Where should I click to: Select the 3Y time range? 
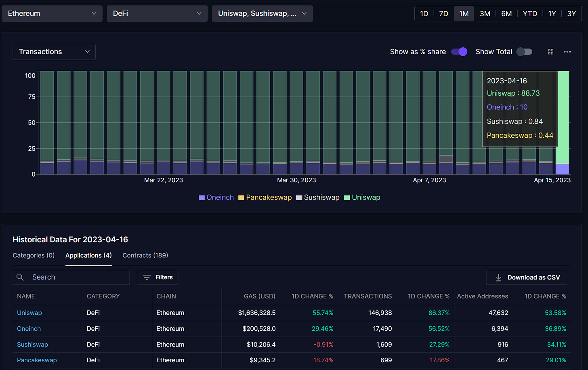(571, 14)
